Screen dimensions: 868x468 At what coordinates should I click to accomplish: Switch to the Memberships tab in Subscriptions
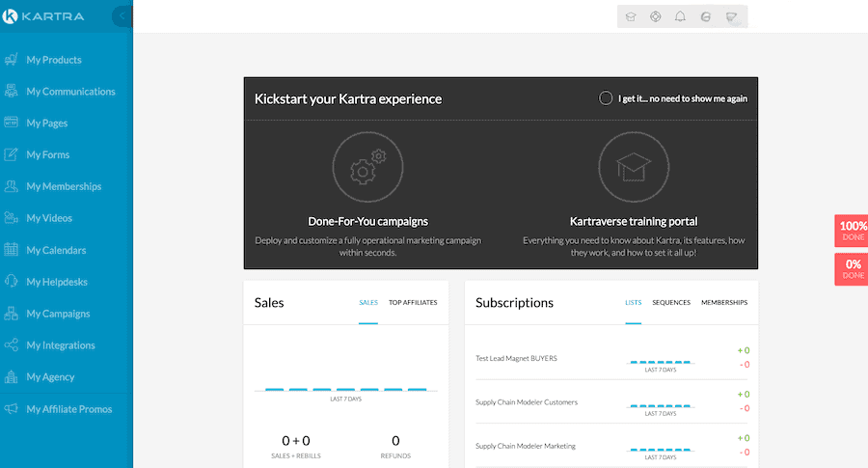tap(724, 302)
